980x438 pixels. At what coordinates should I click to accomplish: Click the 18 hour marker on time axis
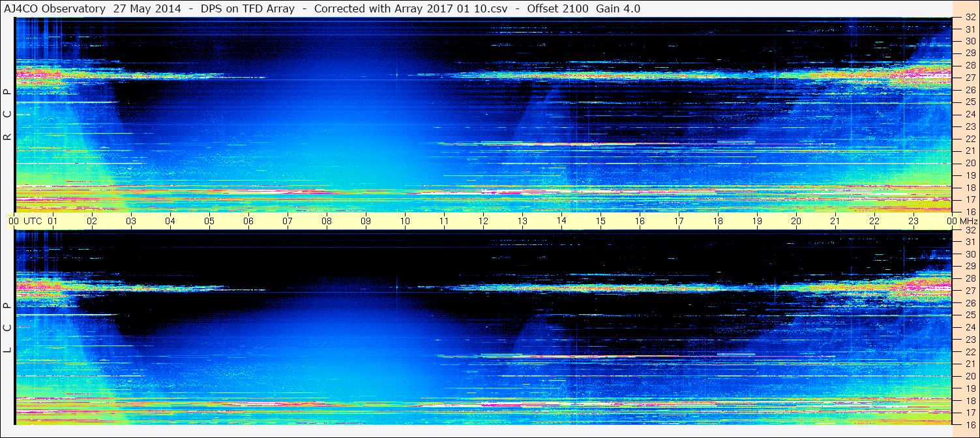coord(718,221)
